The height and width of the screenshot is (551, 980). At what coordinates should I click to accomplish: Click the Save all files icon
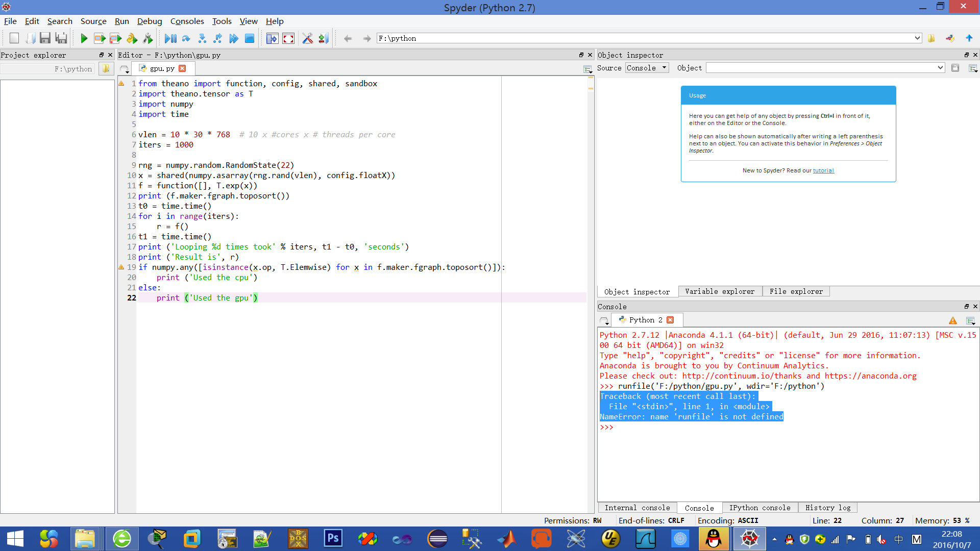coord(61,38)
